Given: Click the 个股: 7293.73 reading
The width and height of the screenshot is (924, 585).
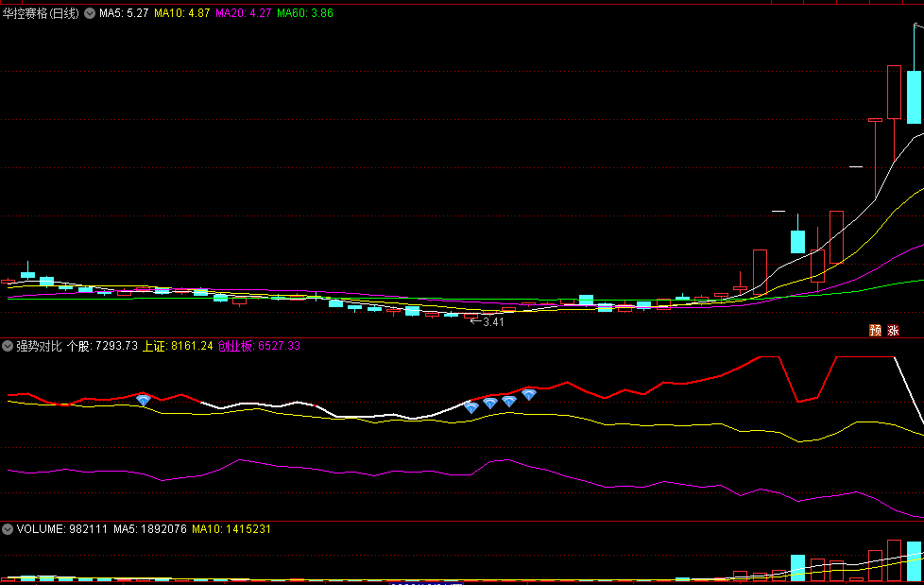Looking at the screenshot, I should click(x=102, y=346).
